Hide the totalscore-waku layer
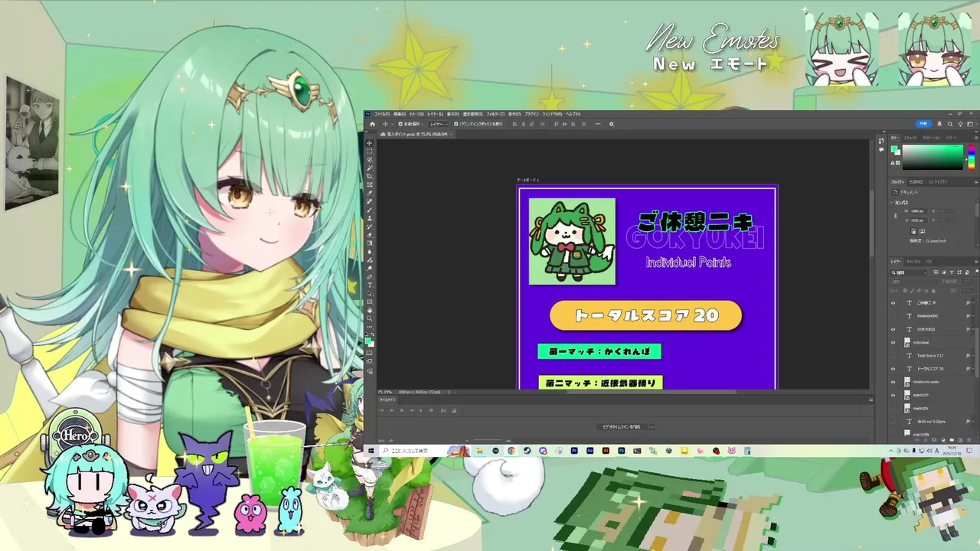The width and height of the screenshot is (980, 551). pos(893,382)
